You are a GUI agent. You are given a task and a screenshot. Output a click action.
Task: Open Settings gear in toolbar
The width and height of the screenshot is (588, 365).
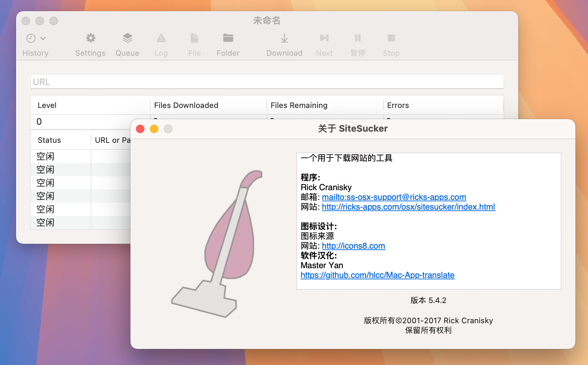click(x=91, y=38)
